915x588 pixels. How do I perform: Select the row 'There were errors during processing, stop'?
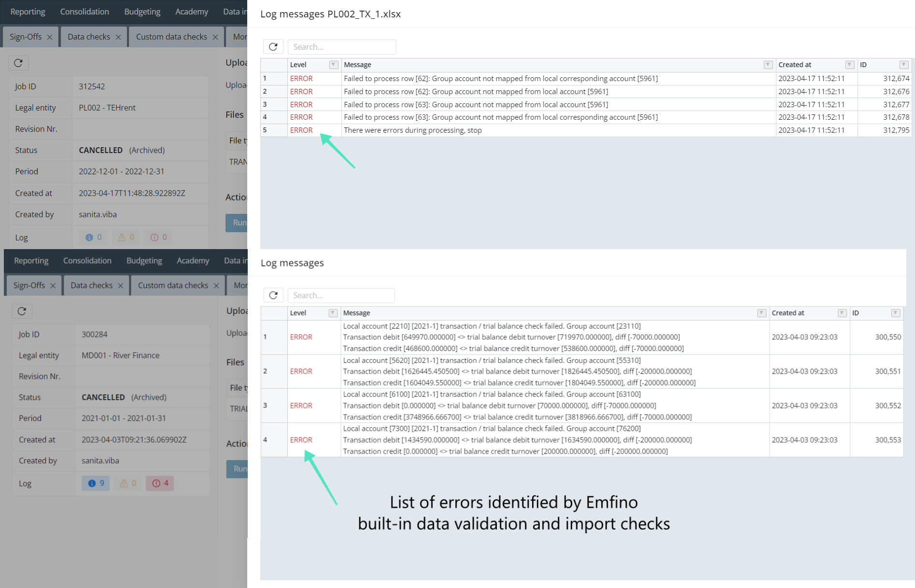pyautogui.click(x=413, y=130)
